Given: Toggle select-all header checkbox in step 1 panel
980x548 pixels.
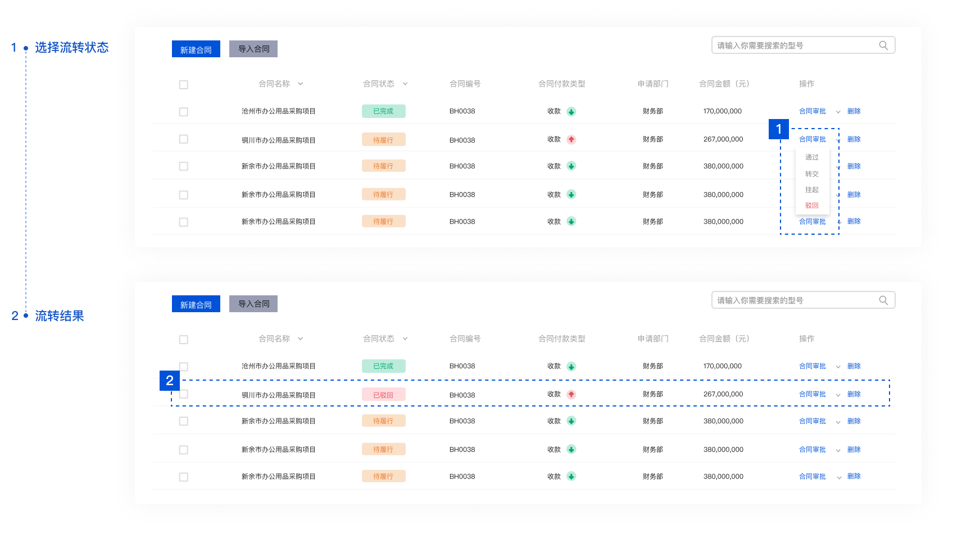Looking at the screenshot, I should pyautogui.click(x=183, y=85).
